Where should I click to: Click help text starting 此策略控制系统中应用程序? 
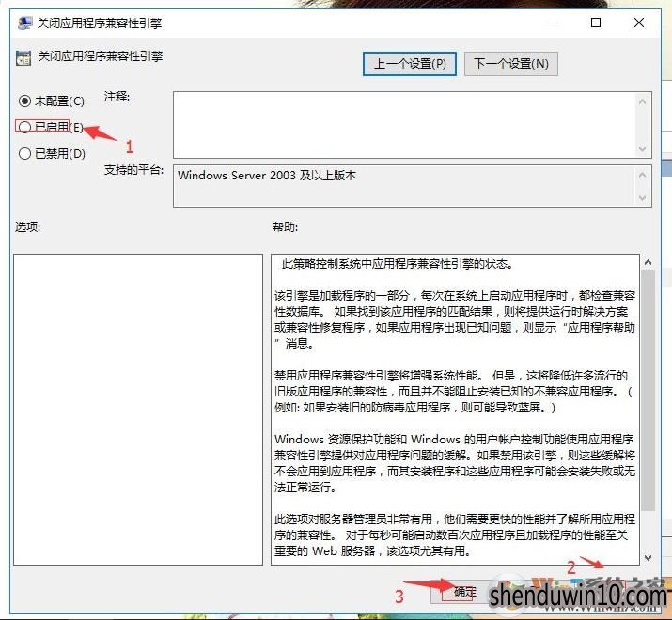click(x=397, y=264)
